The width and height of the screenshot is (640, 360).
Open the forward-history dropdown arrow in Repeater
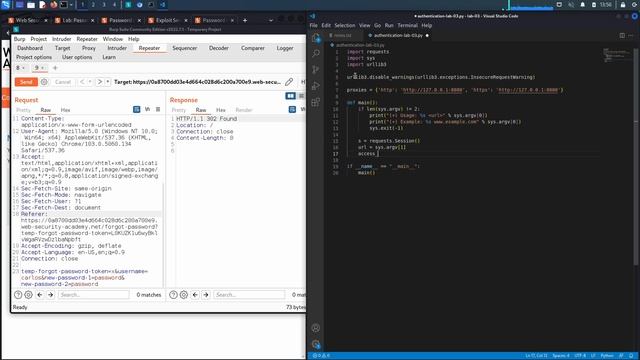[x=107, y=82]
